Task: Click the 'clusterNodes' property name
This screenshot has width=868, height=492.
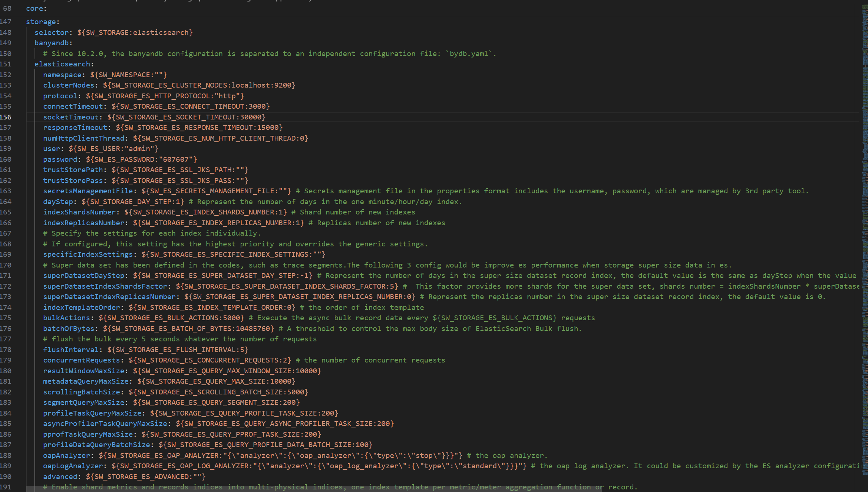Action: point(68,85)
